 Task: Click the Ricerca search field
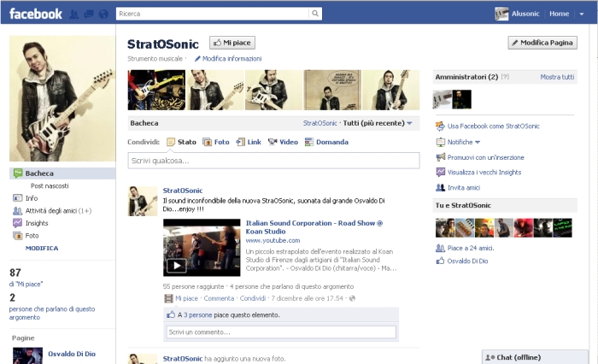point(213,14)
